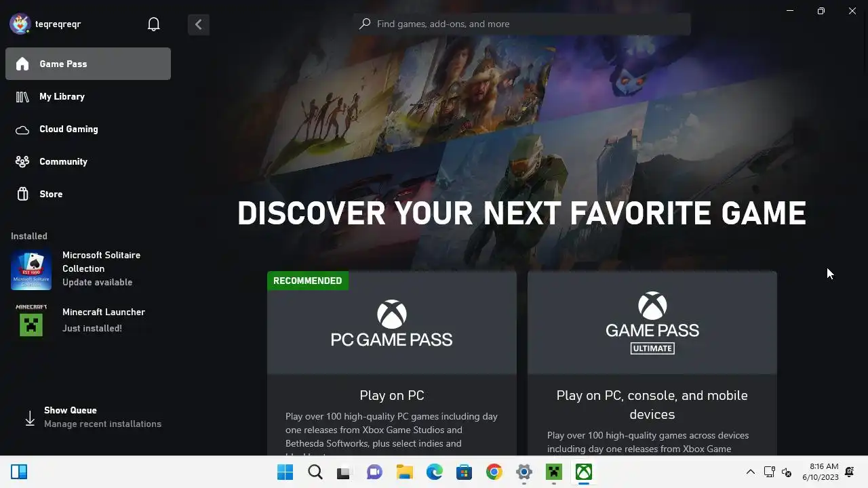Open the Community section
Screen dimensions: 868x488
(x=63, y=161)
